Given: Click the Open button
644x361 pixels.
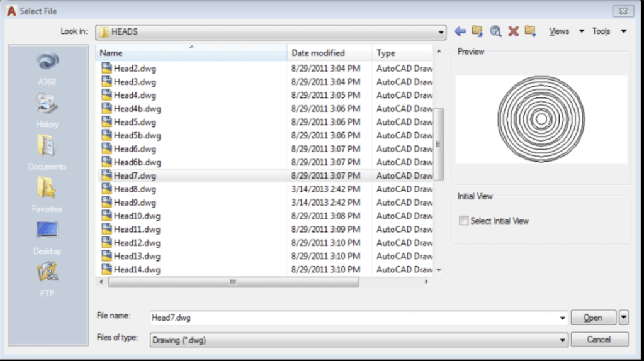Looking at the screenshot, I should click(x=594, y=318).
